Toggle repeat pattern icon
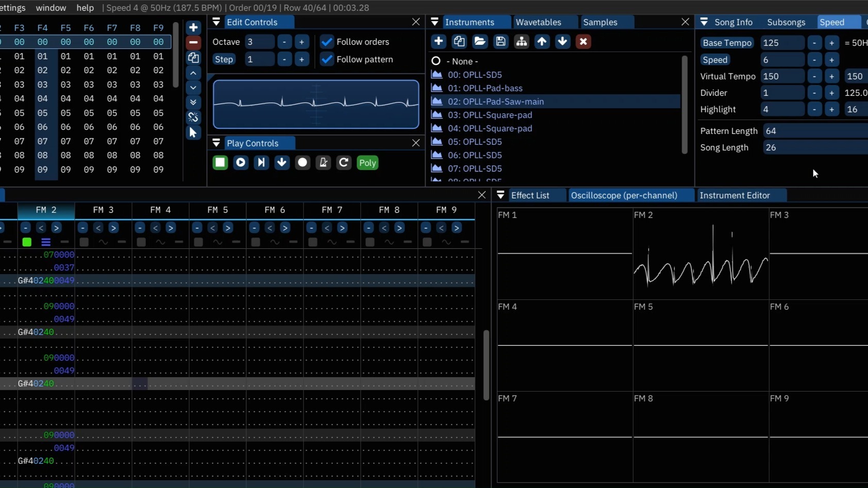 point(344,163)
